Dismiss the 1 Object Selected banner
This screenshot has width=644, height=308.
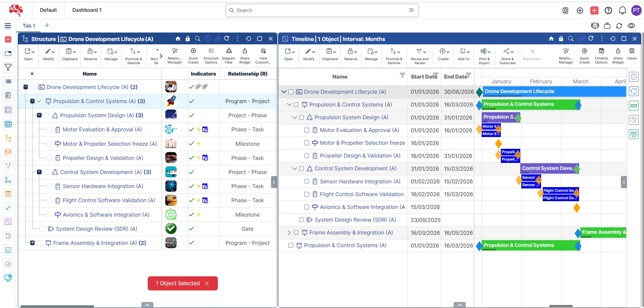207,283
